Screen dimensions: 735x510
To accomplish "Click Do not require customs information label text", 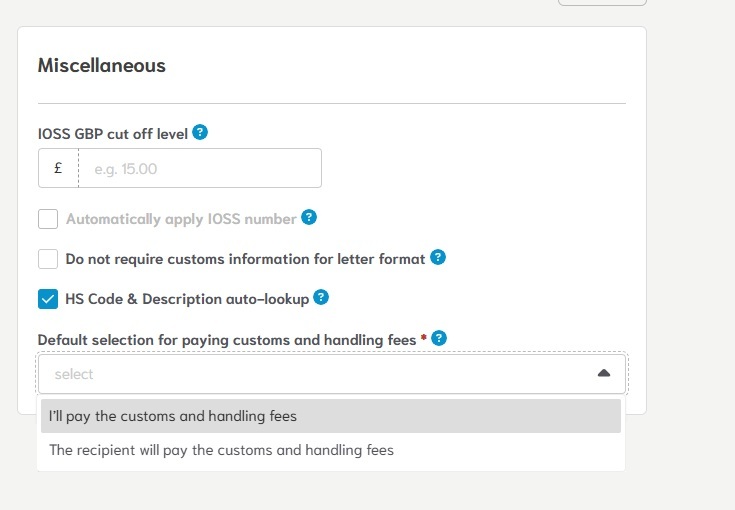I will click(x=245, y=259).
